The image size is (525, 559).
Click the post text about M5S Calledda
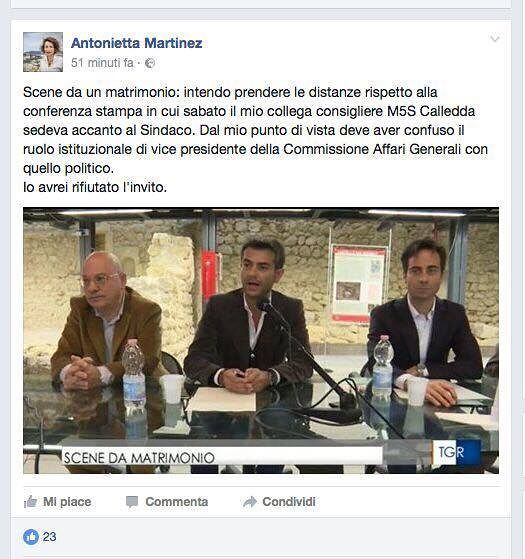tap(255, 139)
